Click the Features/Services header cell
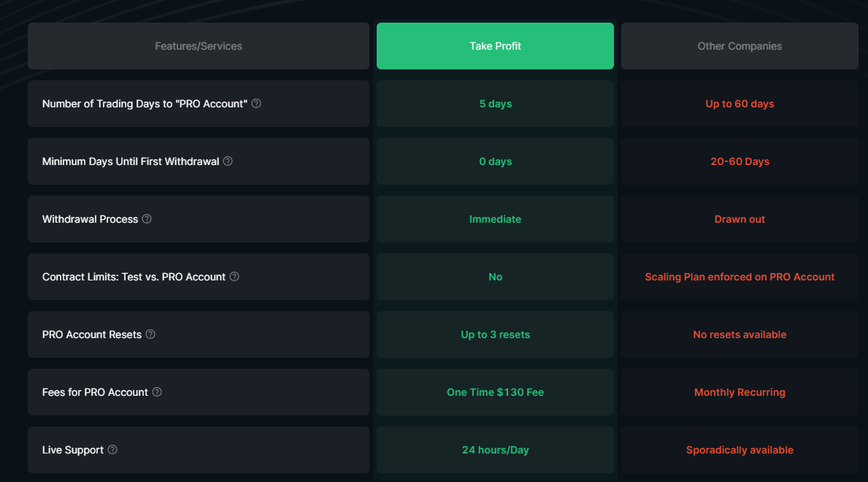This screenshot has width=868, height=482. pos(199,46)
